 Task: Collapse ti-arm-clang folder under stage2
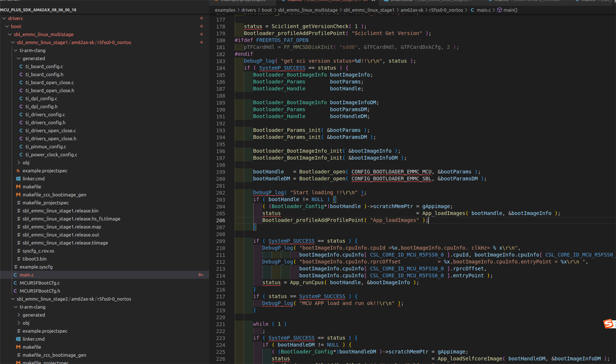(15, 307)
